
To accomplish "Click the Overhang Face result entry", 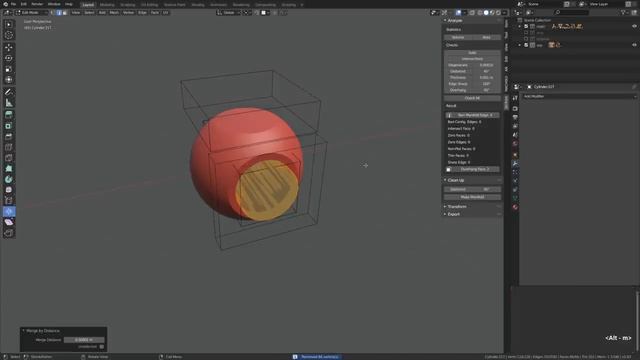I will click(472, 169).
